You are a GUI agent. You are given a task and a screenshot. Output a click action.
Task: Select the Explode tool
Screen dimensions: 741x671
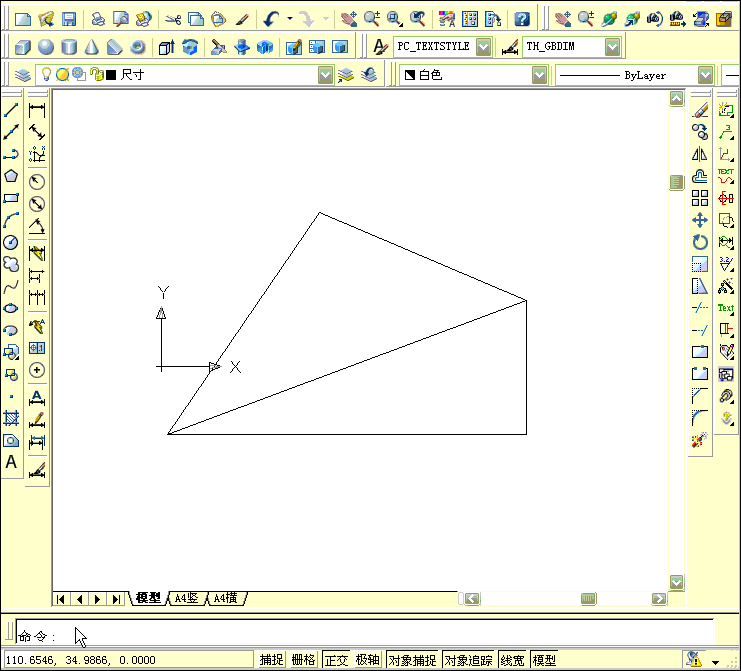[700, 439]
